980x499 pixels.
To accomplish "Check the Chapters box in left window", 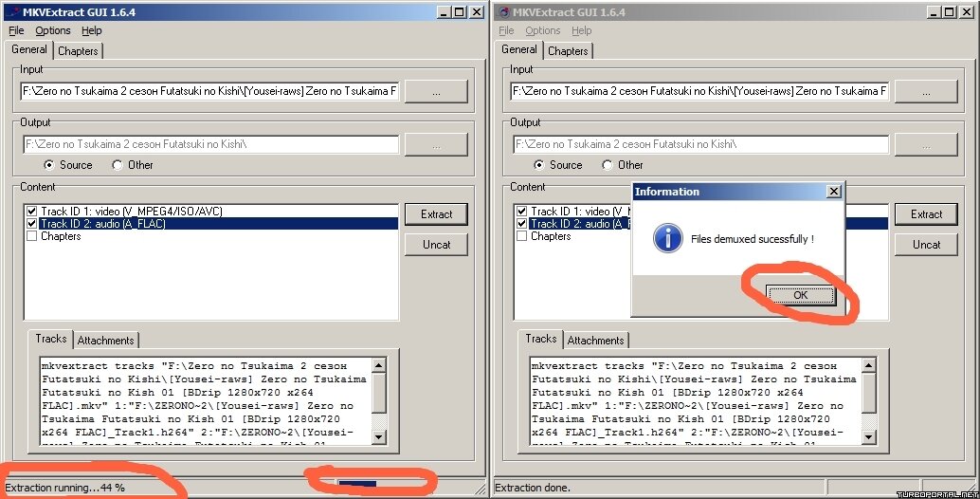I will 32,235.
